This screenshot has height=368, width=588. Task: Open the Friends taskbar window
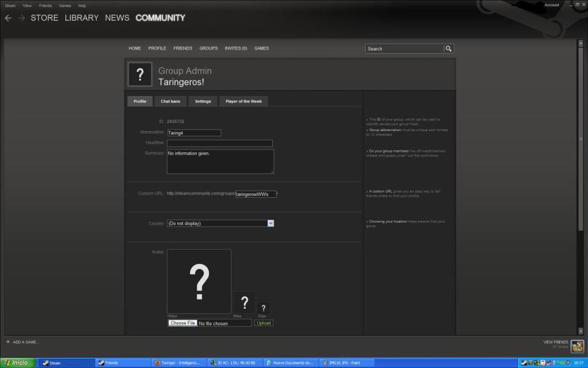pyautogui.click(x=123, y=363)
